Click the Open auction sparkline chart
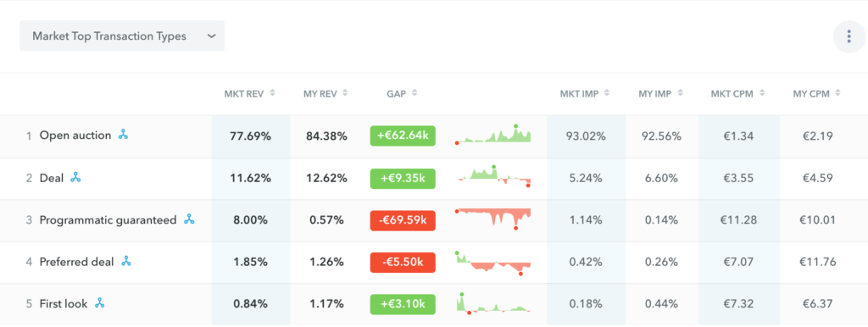Screen dimensions: 868x327 (x=492, y=135)
